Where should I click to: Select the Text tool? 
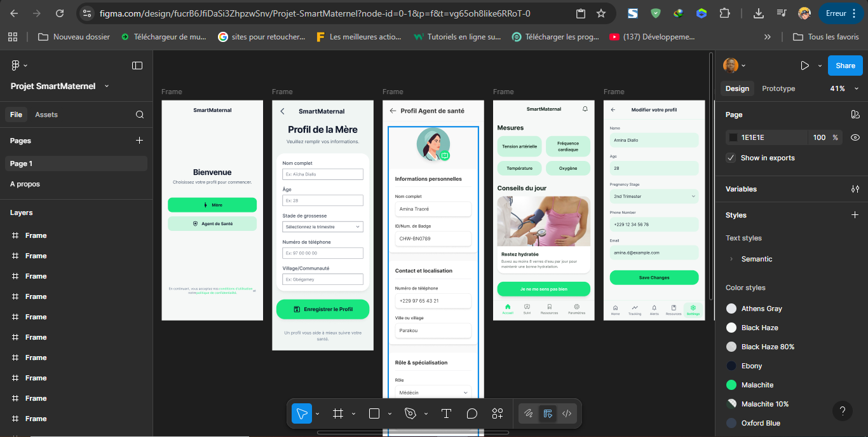(x=446, y=413)
